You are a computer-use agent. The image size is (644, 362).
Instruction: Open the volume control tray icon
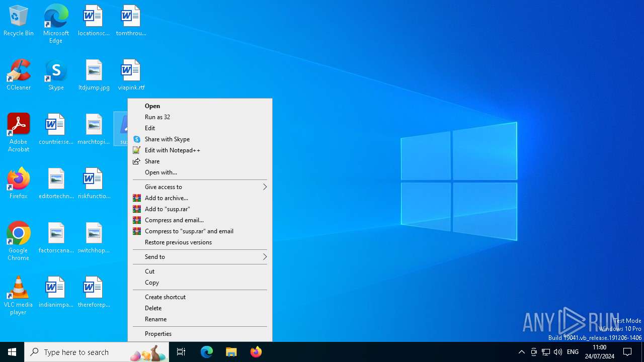558,352
